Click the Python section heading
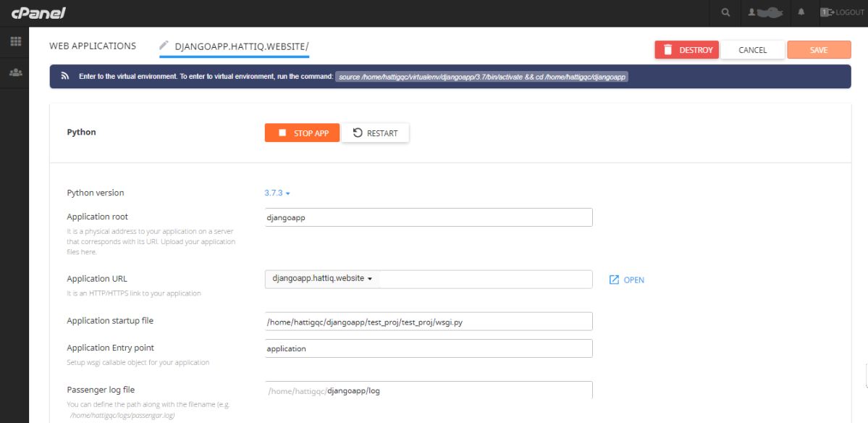This screenshot has height=423, width=868. [81, 133]
